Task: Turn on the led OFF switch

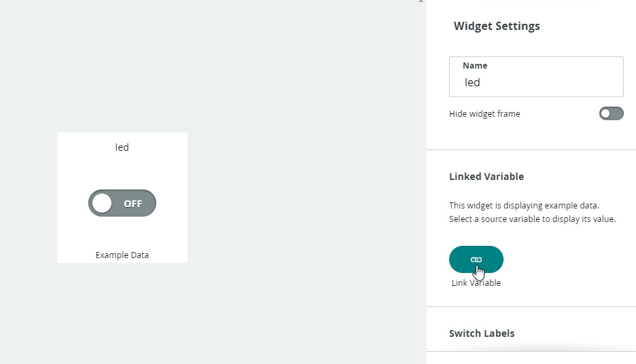Action: point(122,203)
